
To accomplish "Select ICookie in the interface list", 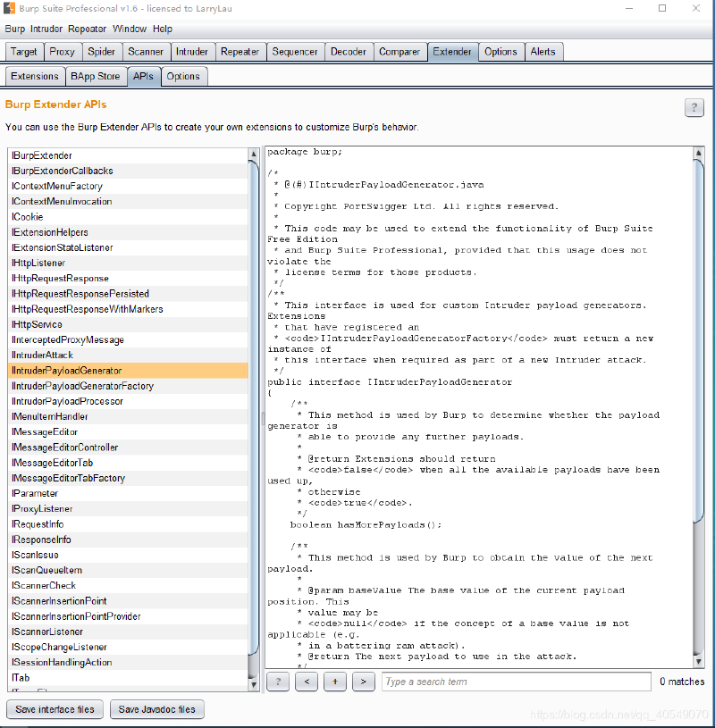I will pyautogui.click(x=128, y=217).
